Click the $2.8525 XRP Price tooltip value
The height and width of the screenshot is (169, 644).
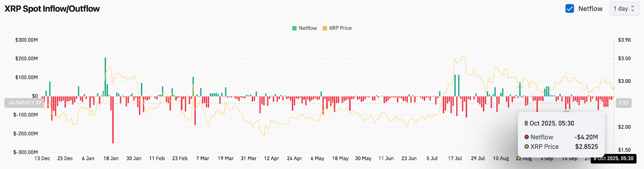(586, 147)
